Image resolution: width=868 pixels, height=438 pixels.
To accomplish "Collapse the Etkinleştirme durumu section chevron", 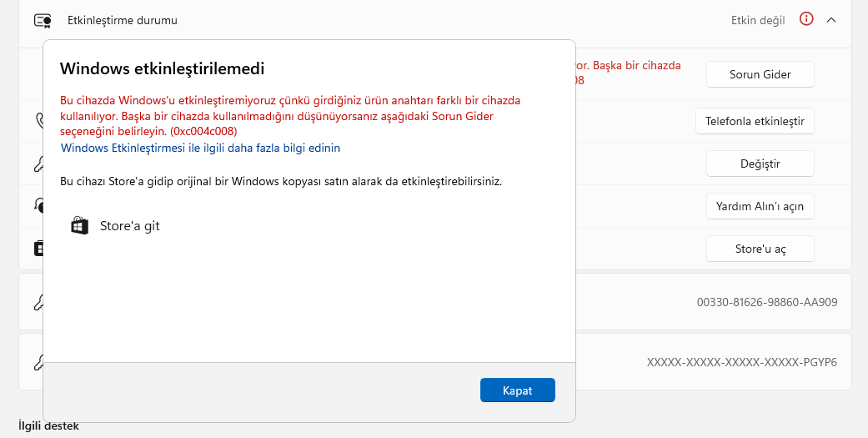I will (x=831, y=20).
